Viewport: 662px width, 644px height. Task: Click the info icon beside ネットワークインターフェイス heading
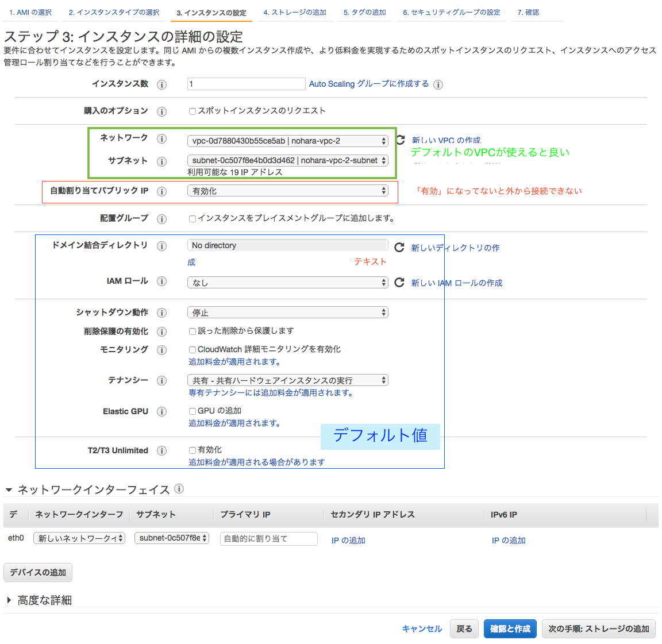[x=179, y=489]
